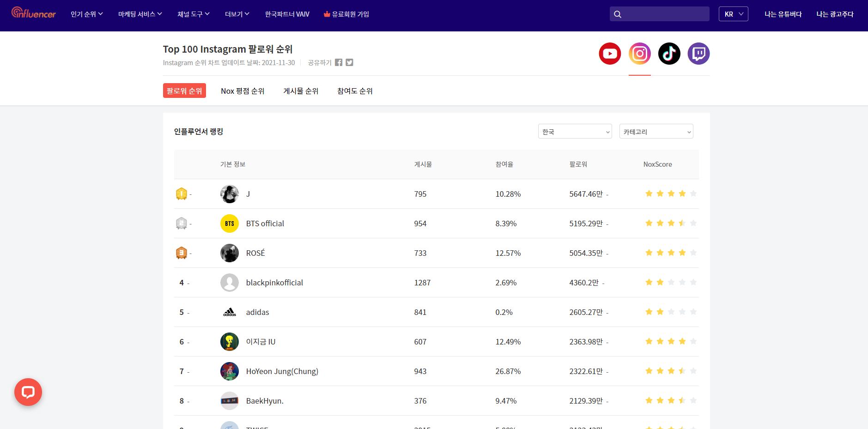Open the TikTok rankings icon
Viewport: 868px width, 429px height.
tap(669, 54)
